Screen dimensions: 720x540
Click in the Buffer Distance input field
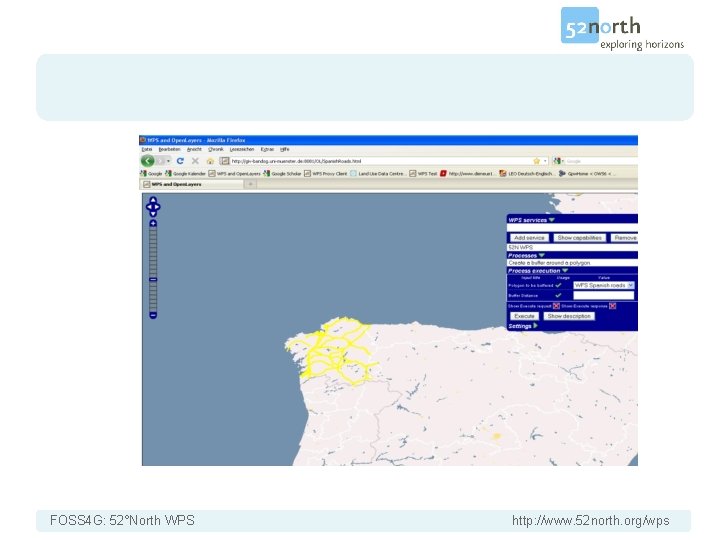[604, 295]
